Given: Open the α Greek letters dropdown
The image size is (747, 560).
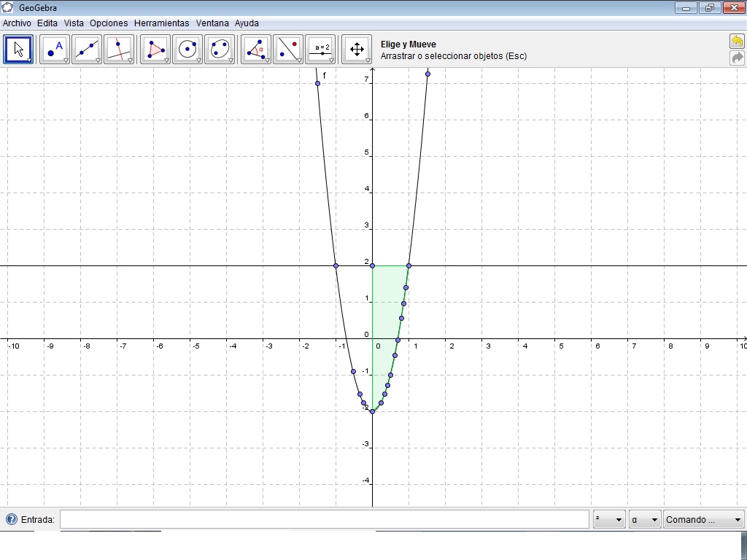Looking at the screenshot, I should pos(645,519).
